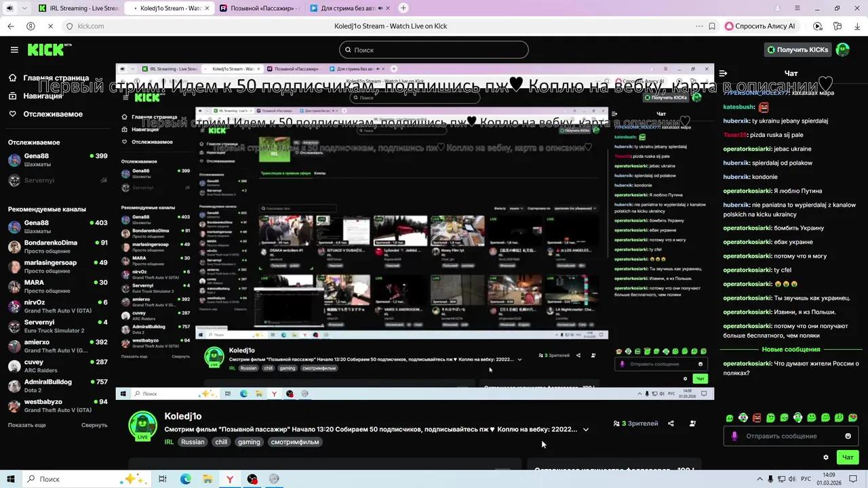
Task: Open chat settings gear
Action: click(x=826, y=457)
